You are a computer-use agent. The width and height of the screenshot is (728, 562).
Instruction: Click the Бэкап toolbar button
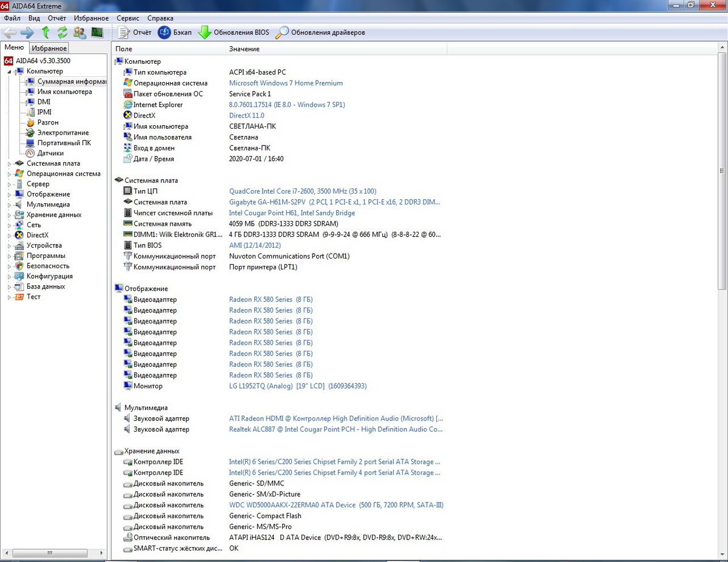pos(175,32)
